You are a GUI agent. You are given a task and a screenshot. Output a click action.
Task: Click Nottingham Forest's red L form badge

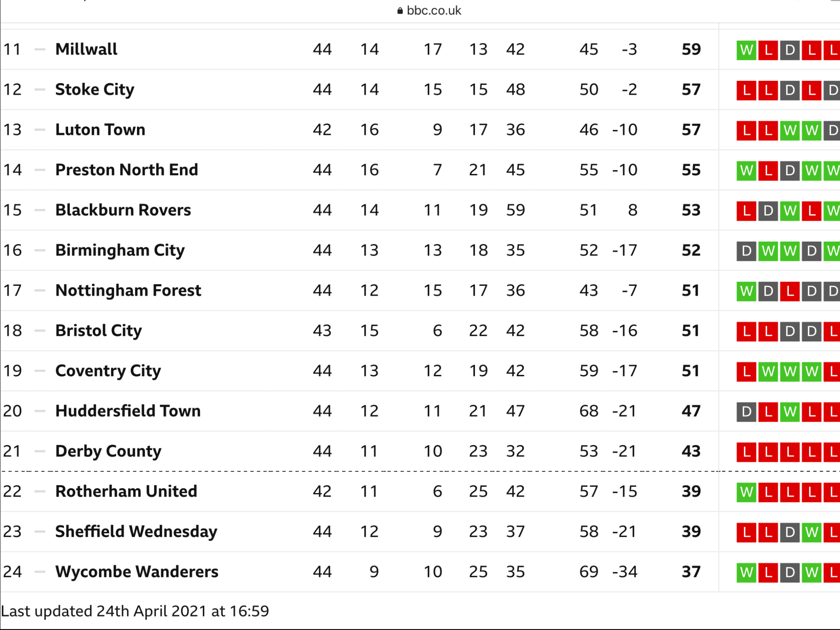790,292
